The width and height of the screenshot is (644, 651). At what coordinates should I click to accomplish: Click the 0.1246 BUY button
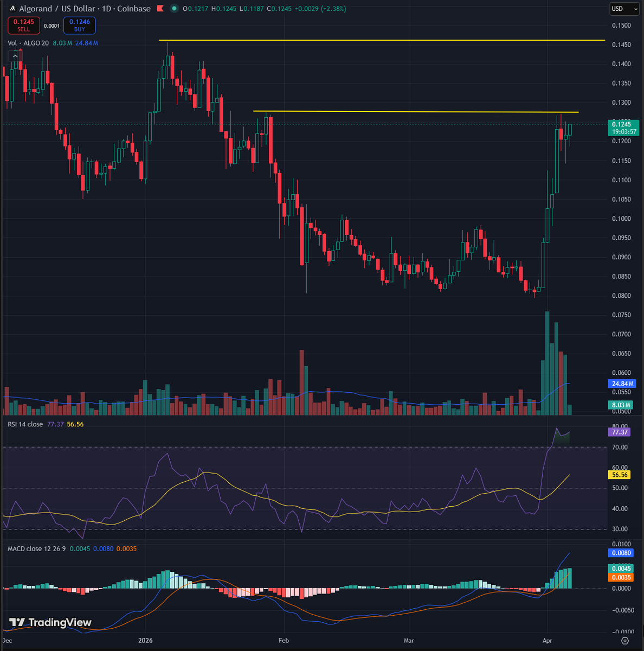pos(80,25)
